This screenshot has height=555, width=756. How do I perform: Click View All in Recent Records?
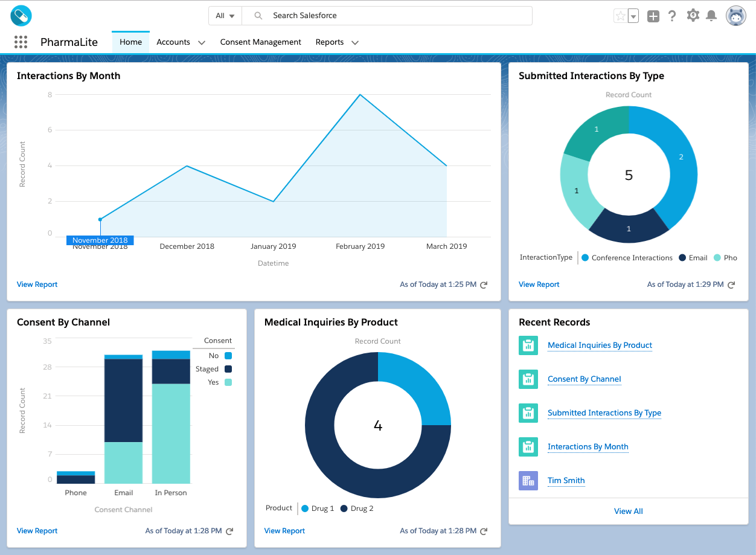click(x=628, y=511)
